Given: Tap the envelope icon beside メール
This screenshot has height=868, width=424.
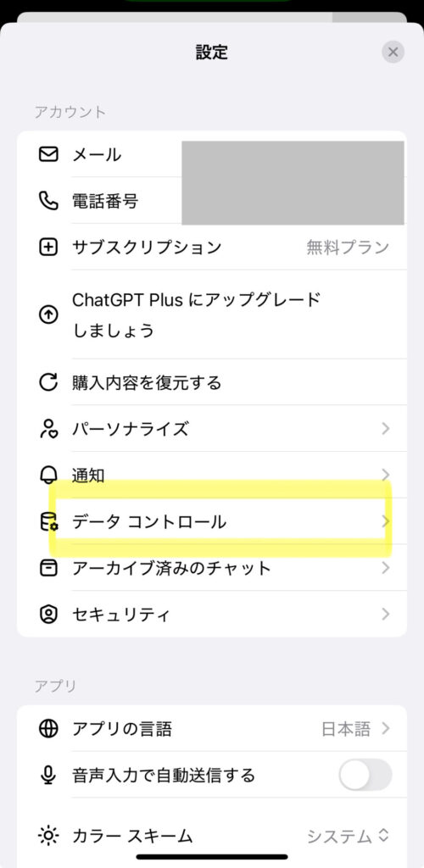Looking at the screenshot, I should coord(48,154).
